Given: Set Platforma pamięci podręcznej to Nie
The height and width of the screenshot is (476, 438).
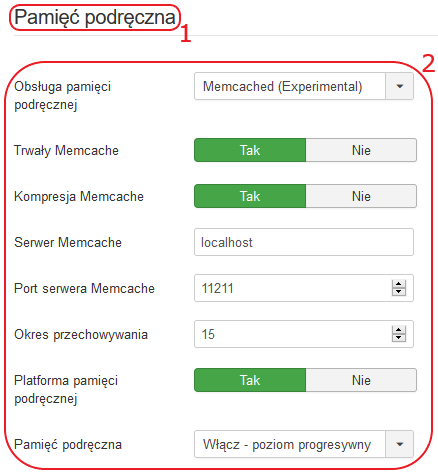Looking at the screenshot, I should 361,380.
